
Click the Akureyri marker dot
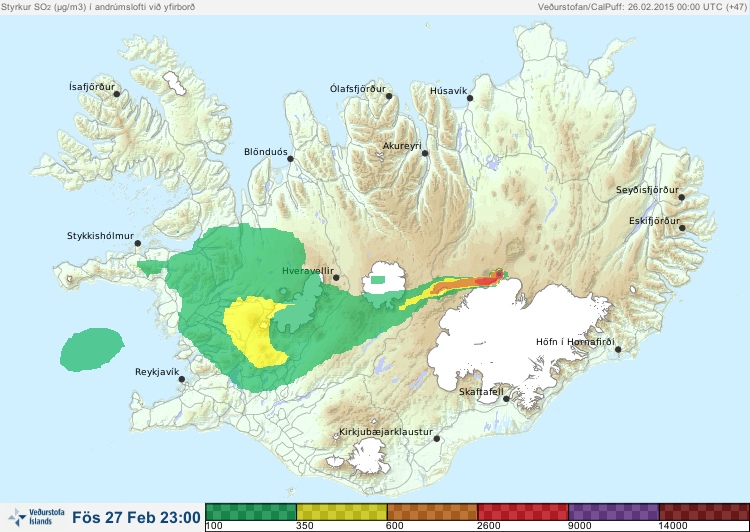pyautogui.click(x=425, y=153)
